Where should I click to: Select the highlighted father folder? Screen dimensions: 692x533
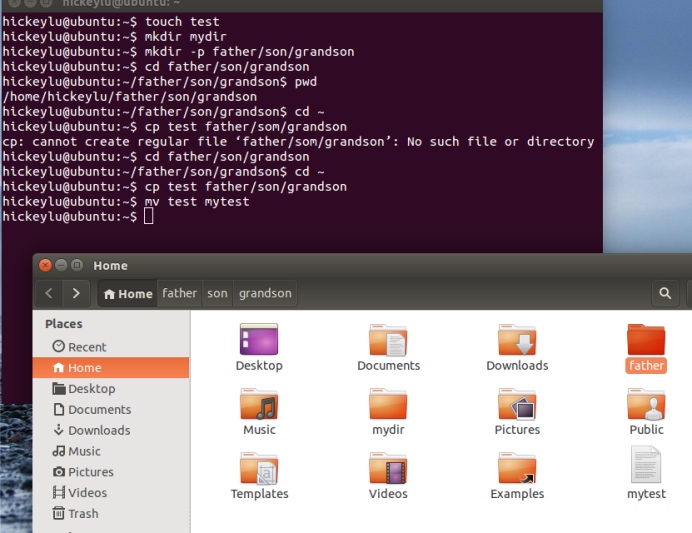(646, 341)
